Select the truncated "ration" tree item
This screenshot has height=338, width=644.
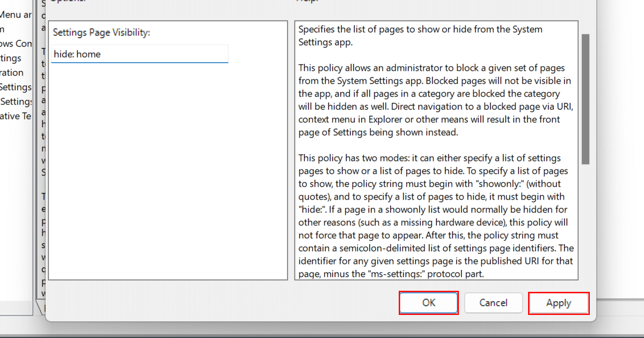click(x=12, y=72)
